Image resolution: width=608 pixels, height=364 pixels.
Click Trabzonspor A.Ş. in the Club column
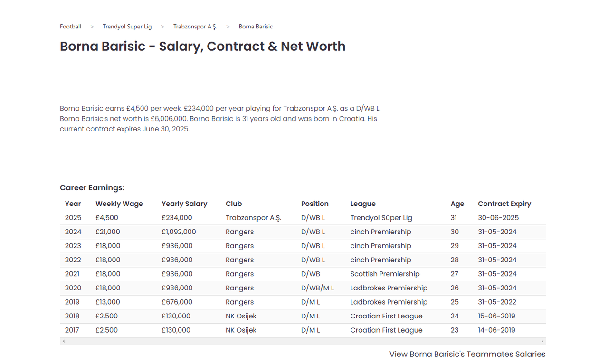[254, 218]
